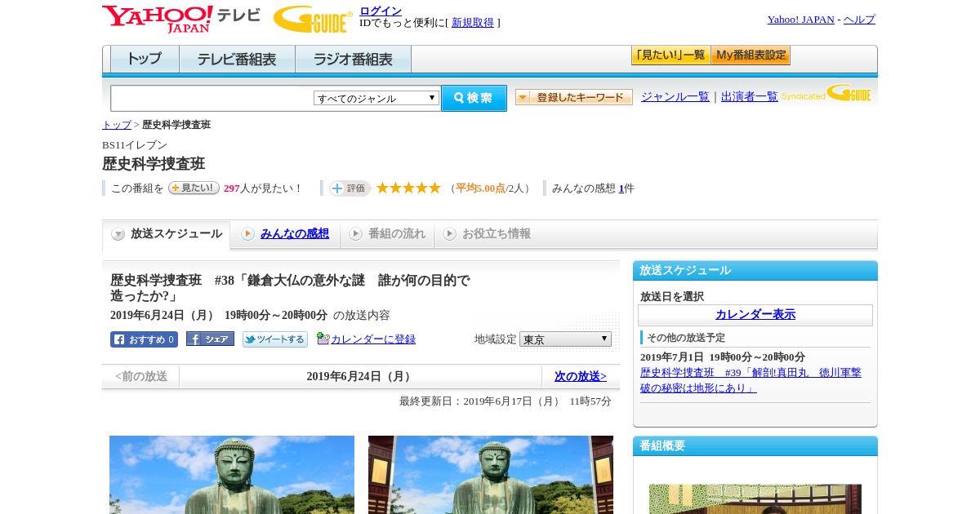This screenshot has height=514, width=980.
Task: Open the テレビ番組表 navigation tab
Action: pyautogui.click(x=237, y=60)
